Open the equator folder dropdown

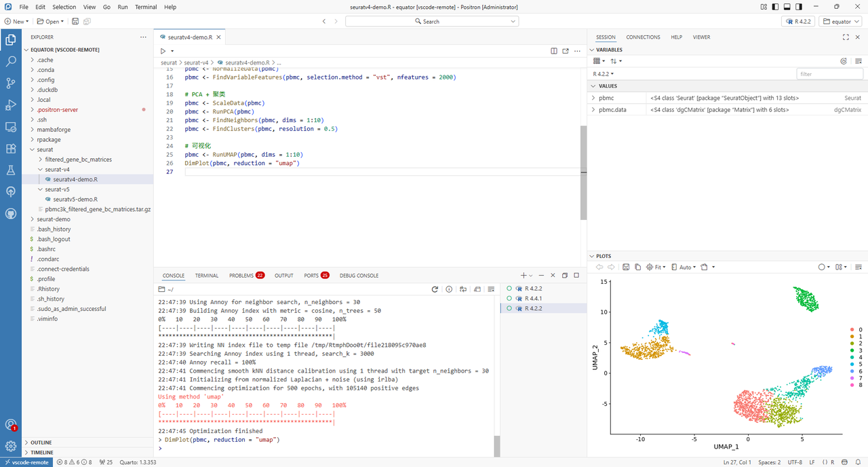coord(840,22)
